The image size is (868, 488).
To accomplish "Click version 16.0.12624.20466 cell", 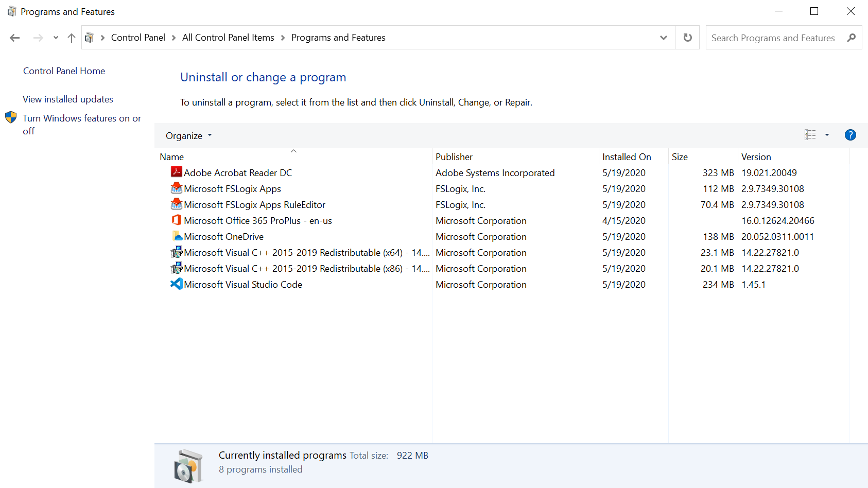I will 778,221.
